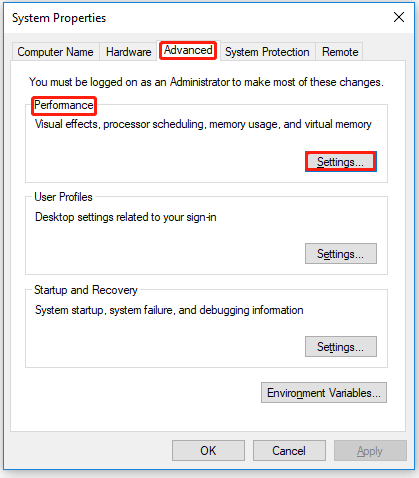Open Startup and Recovery Settings button
The width and height of the screenshot is (419, 478).
[x=341, y=347]
